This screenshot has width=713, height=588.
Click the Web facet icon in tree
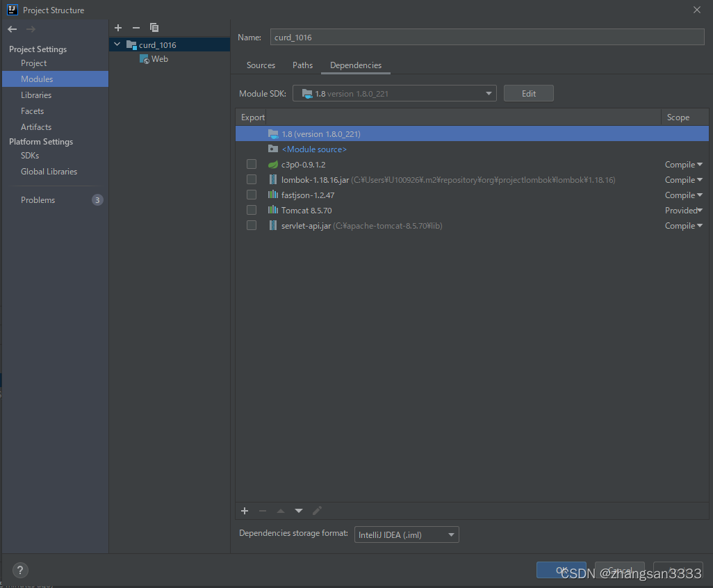point(144,59)
